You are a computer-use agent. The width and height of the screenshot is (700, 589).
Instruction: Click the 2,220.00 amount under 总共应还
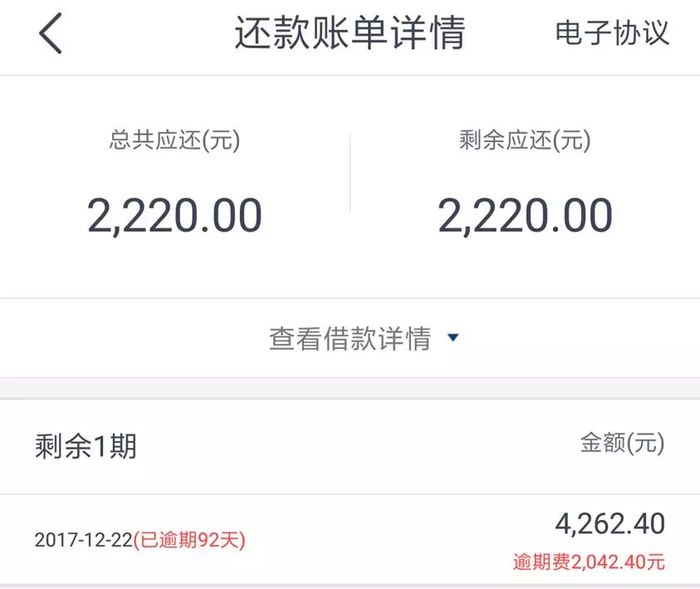coord(174,215)
